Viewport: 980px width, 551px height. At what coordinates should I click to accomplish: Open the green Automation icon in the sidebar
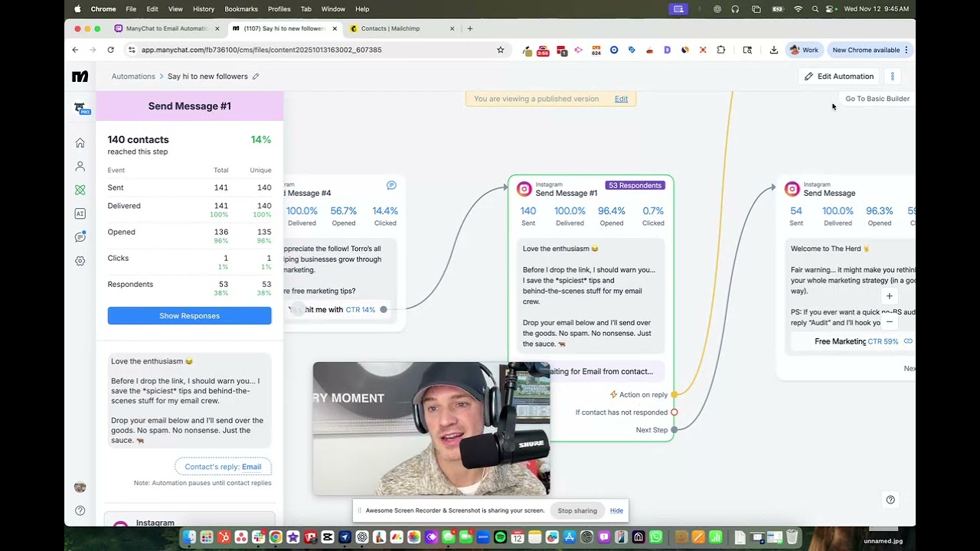tap(80, 190)
